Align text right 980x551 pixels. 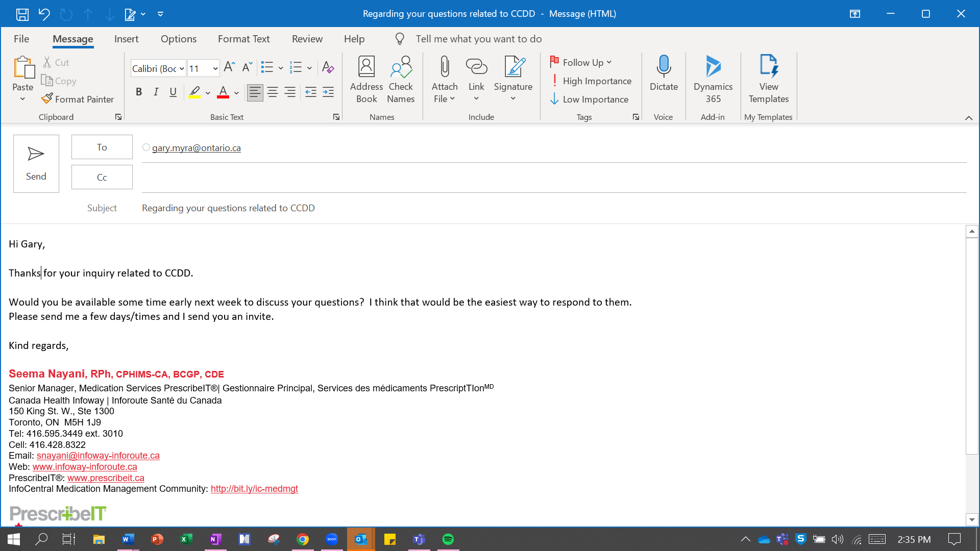tap(290, 92)
